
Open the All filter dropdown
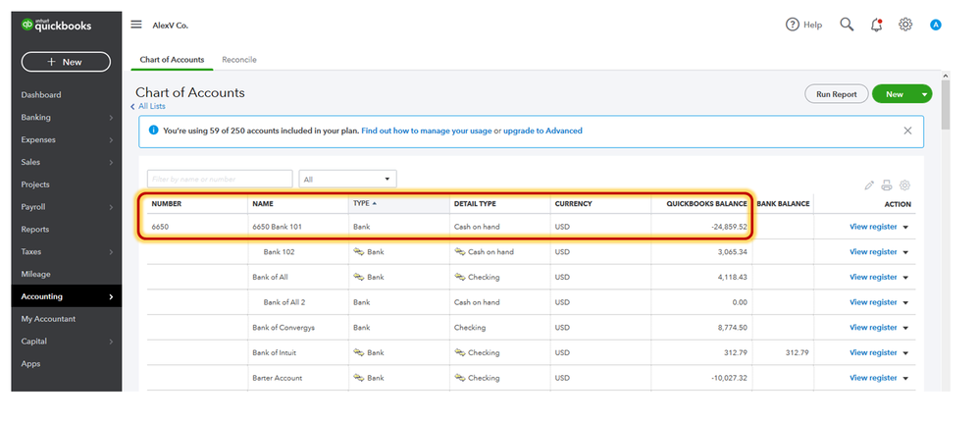(347, 179)
